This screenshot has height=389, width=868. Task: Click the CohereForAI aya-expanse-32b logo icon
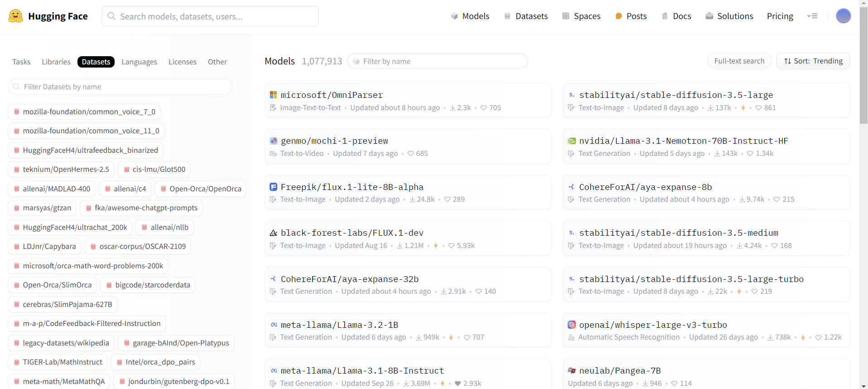[x=273, y=279]
